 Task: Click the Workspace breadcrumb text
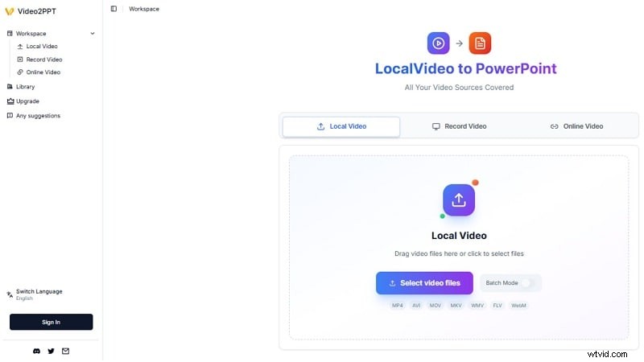coord(144,9)
